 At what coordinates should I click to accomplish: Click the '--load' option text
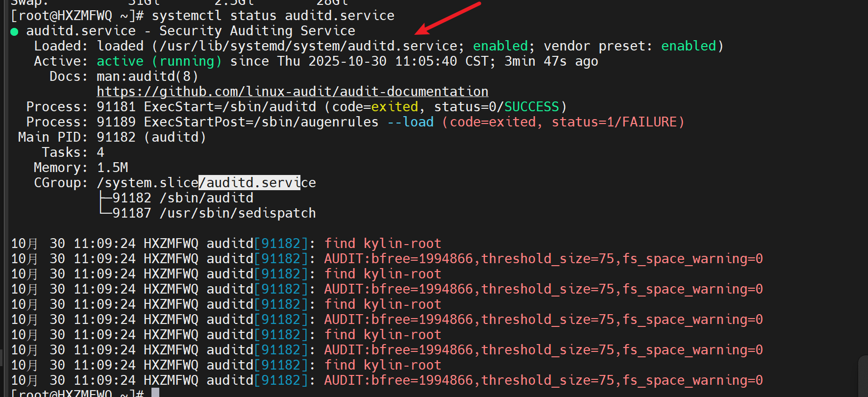[410, 122]
